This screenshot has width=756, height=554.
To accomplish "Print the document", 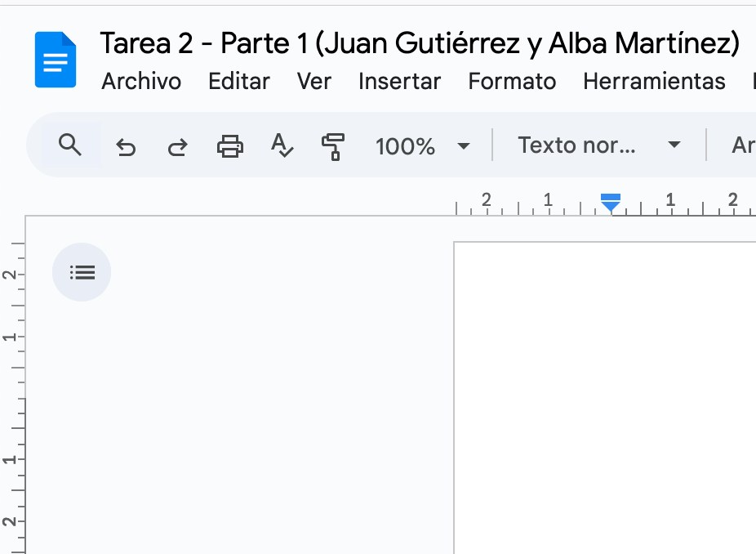I will pyautogui.click(x=229, y=145).
